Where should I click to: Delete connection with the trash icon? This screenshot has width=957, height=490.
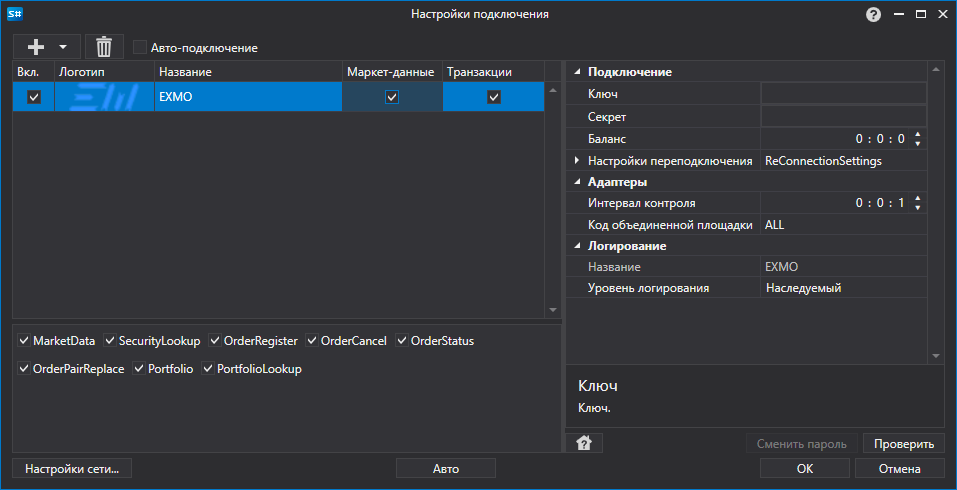click(104, 46)
